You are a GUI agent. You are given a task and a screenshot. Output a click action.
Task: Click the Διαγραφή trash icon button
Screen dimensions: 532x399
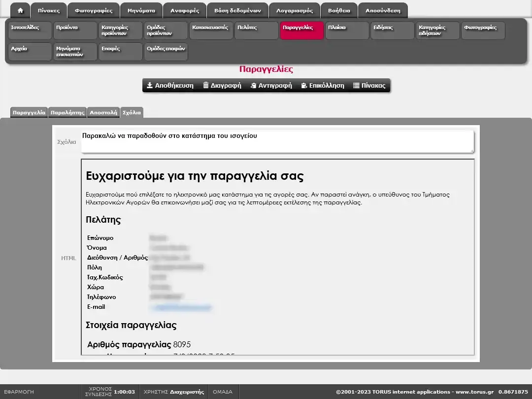click(x=222, y=85)
